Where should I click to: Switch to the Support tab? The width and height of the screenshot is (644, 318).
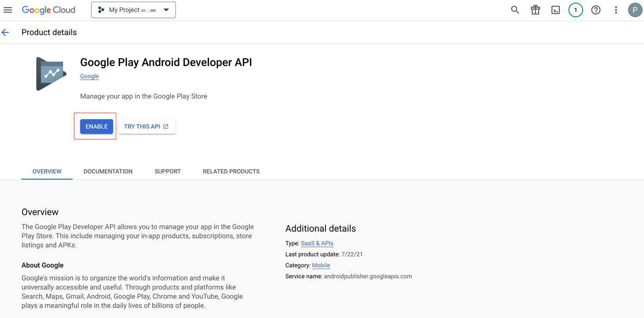pos(168,172)
